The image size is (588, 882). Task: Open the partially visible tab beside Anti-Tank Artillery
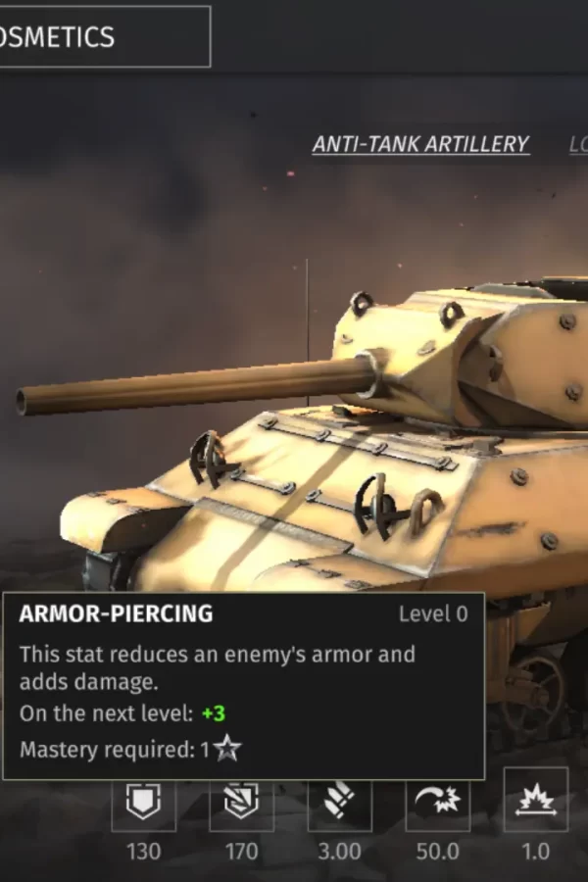pyautogui.click(x=578, y=144)
